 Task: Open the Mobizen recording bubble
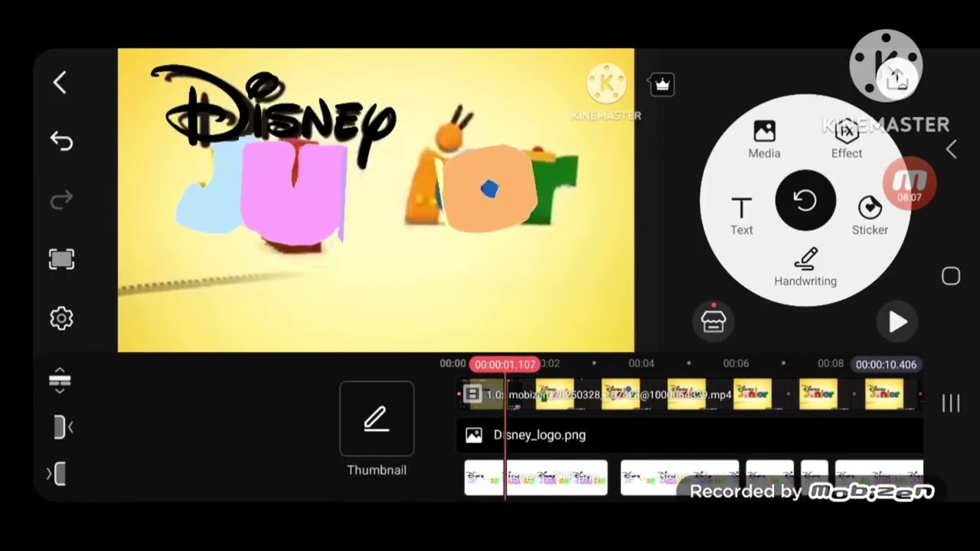910,185
